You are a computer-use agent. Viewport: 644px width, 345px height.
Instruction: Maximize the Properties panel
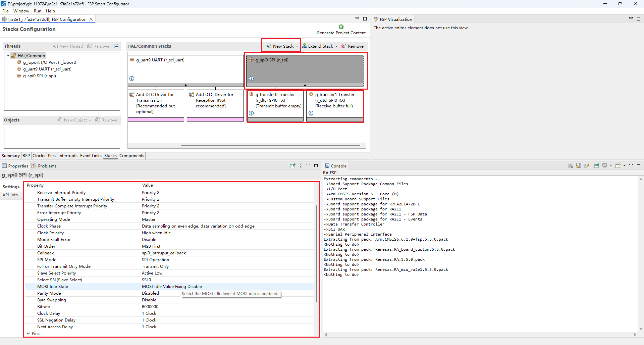coord(316,165)
